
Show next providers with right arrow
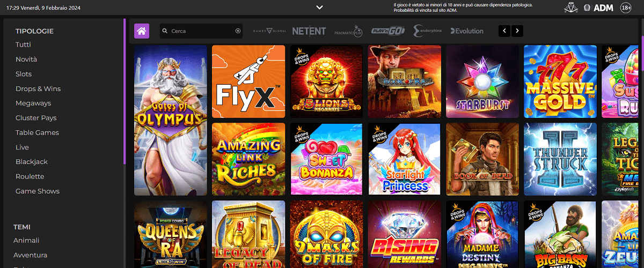517,31
